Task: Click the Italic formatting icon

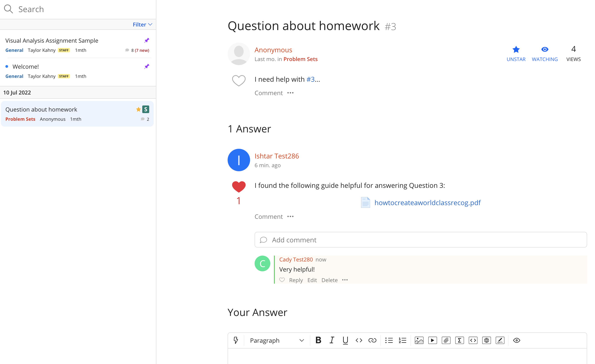Action: [332, 340]
